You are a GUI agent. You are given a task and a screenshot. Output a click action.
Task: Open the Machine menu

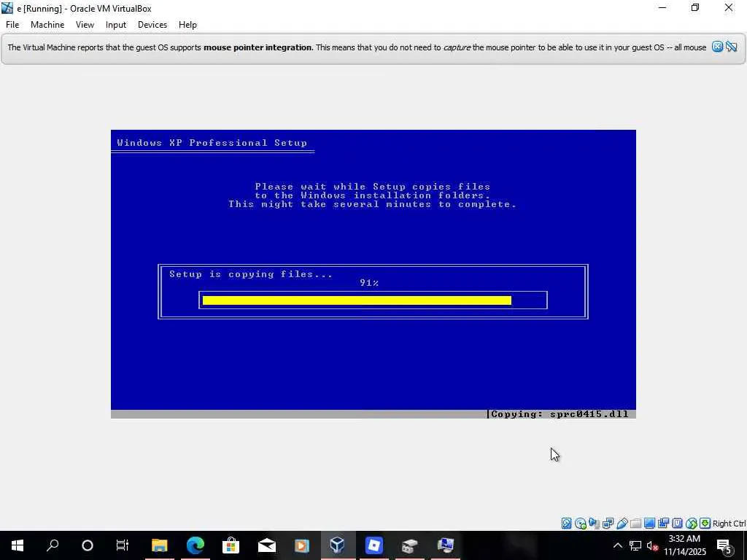pos(47,25)
